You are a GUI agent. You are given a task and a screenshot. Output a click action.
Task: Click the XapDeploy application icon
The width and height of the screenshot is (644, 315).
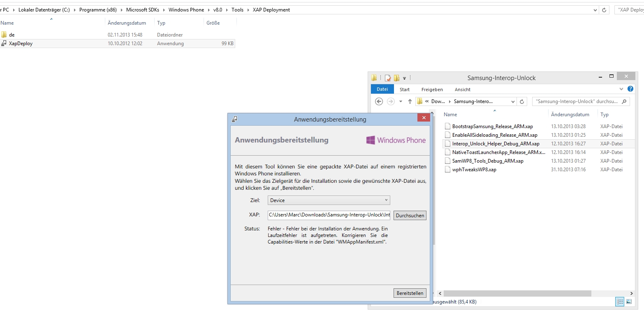[4, 43]
